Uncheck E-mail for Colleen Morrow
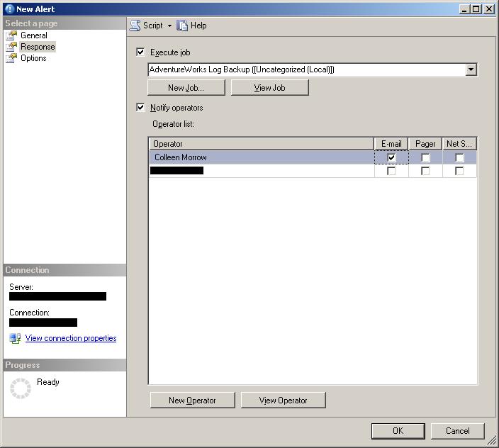The height and width of the screenshot is (448, 499). point(391,157)
